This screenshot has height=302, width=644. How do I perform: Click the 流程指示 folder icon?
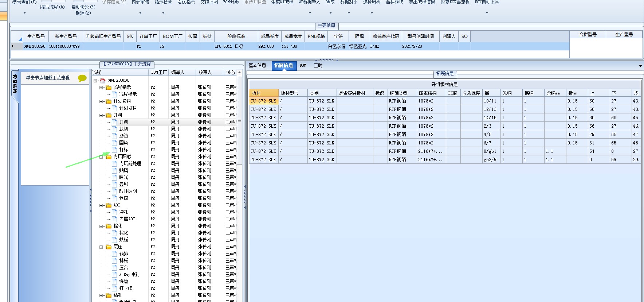pos(109,87)
